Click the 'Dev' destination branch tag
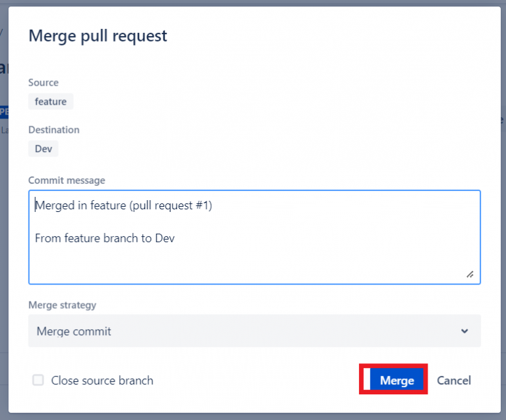Image resolution: width=506 pixels, height=420 pixels. (43, 149)
